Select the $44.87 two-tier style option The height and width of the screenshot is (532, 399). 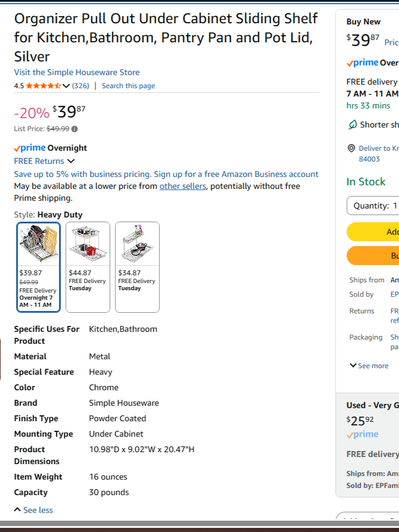click(x=88, y=267)
